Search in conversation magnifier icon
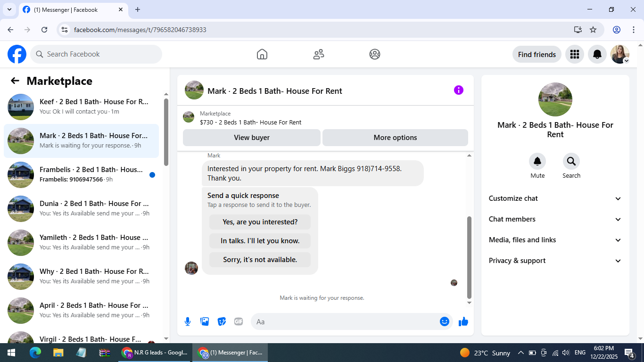The height and width of the screenshot is (362, 644). coord(571,162)
